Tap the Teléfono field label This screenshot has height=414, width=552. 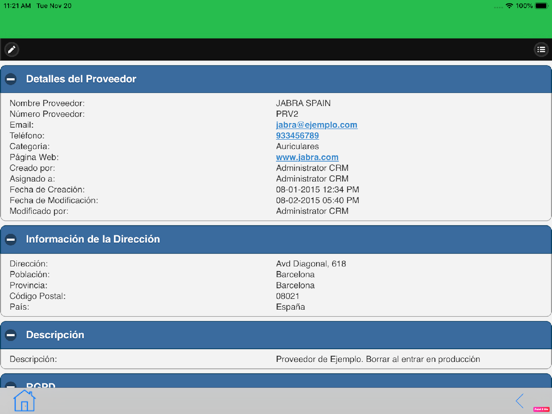tap(27, 136)
